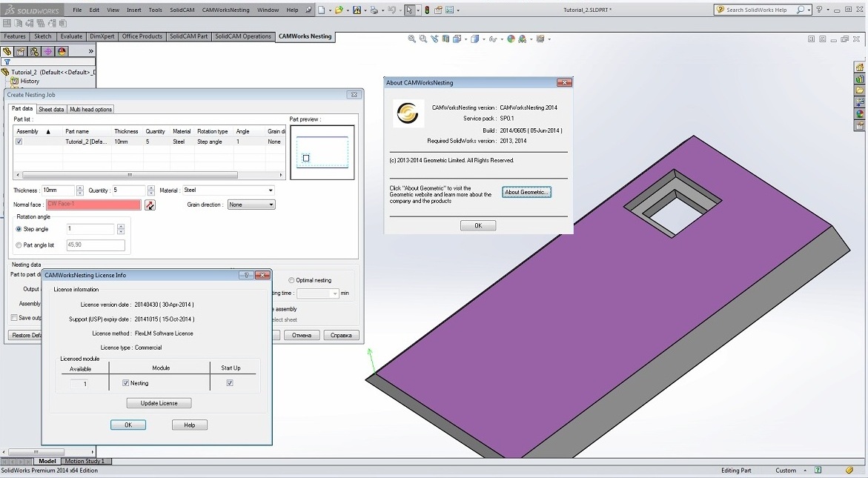Click the Rebuild traffic light icon
Image resolution: width=868 pixels, height=478 pixels.
coord(427,10)
